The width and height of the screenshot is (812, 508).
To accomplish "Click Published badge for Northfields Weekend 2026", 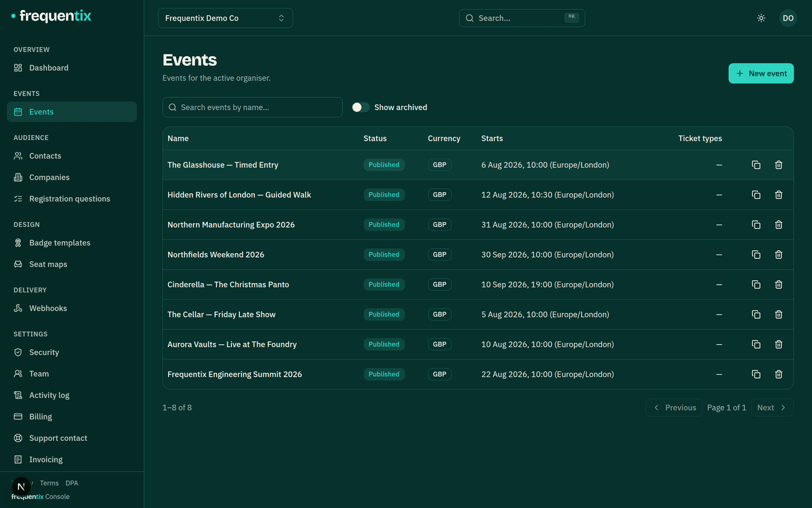I will (384, 255).
